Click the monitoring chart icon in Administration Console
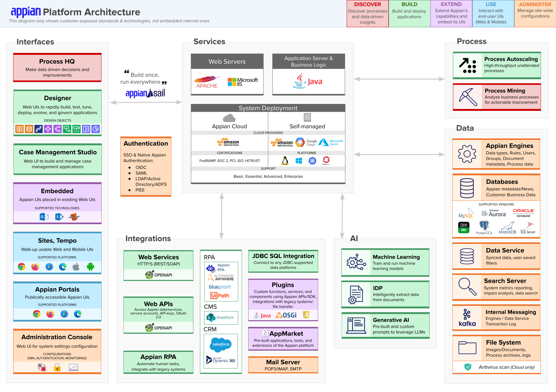This screenshot has height=392, width=556. click(74, 367)
